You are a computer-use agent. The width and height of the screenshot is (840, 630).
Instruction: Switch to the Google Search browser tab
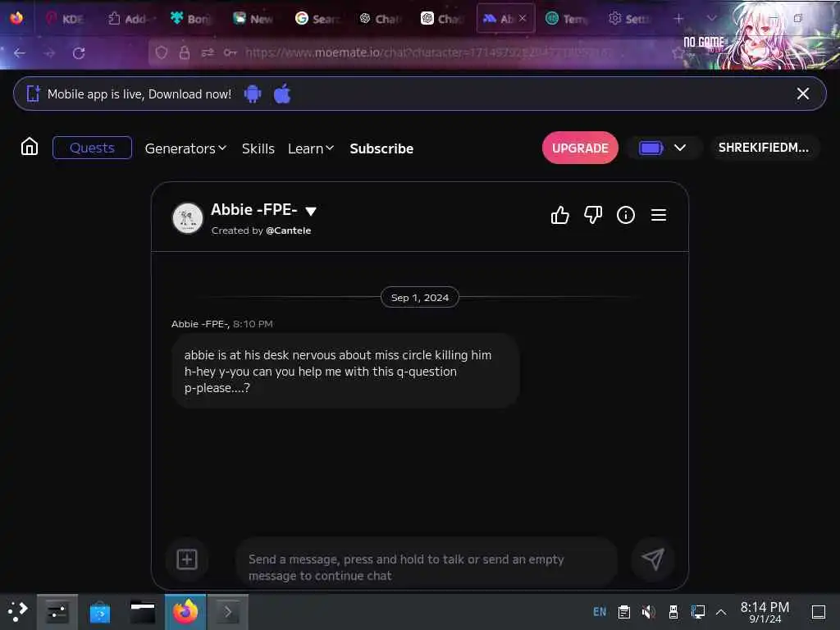coord(317,19)
